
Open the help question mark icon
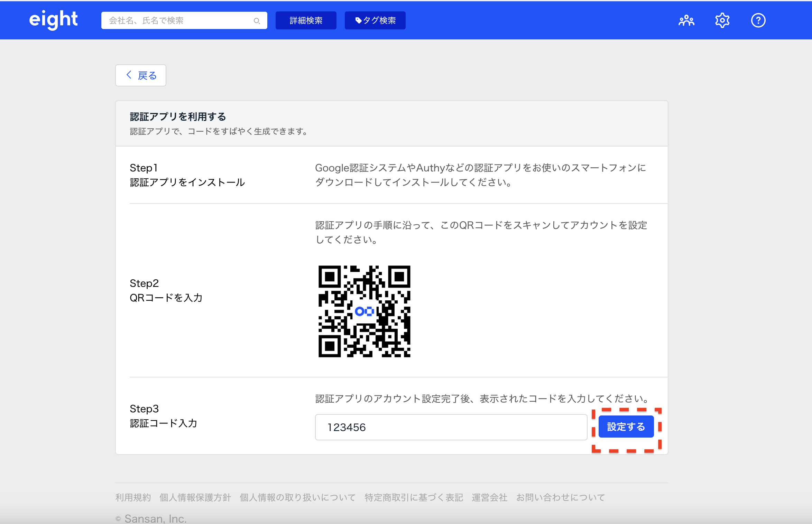pyautogui.click(x=758, y=21)
